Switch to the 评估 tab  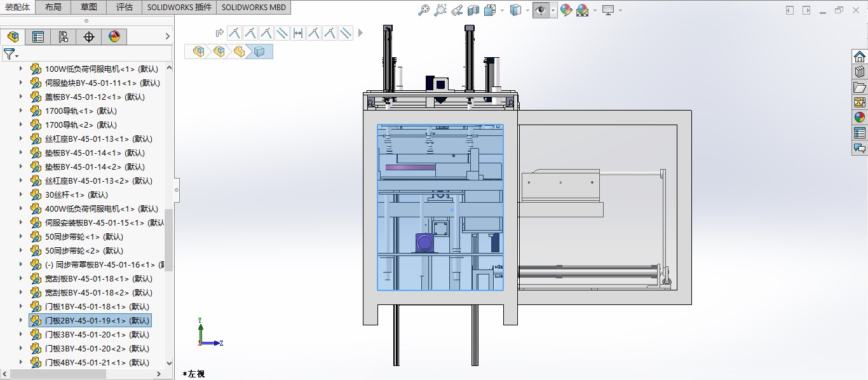pyautogui.click(x=125, y=7)
